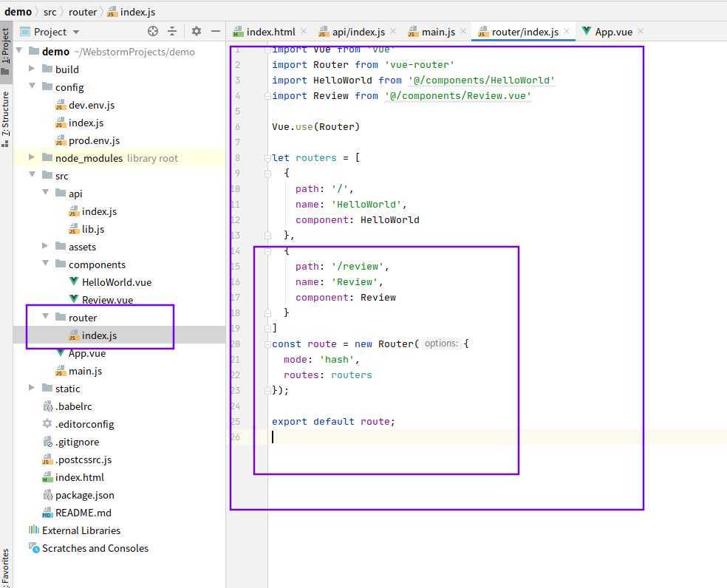Open Project panel settings gear
This screenshot has width=727, height=588.
tap(196, 31)
